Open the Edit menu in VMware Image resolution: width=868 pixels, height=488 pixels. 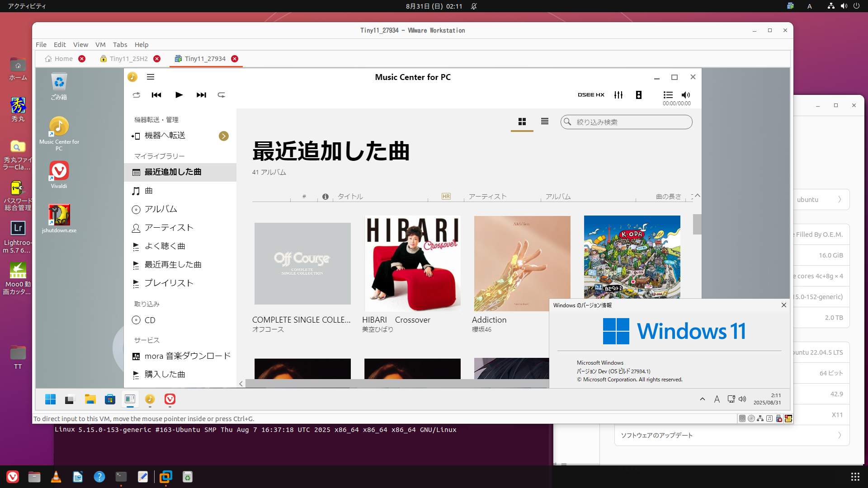coord(60,45)
